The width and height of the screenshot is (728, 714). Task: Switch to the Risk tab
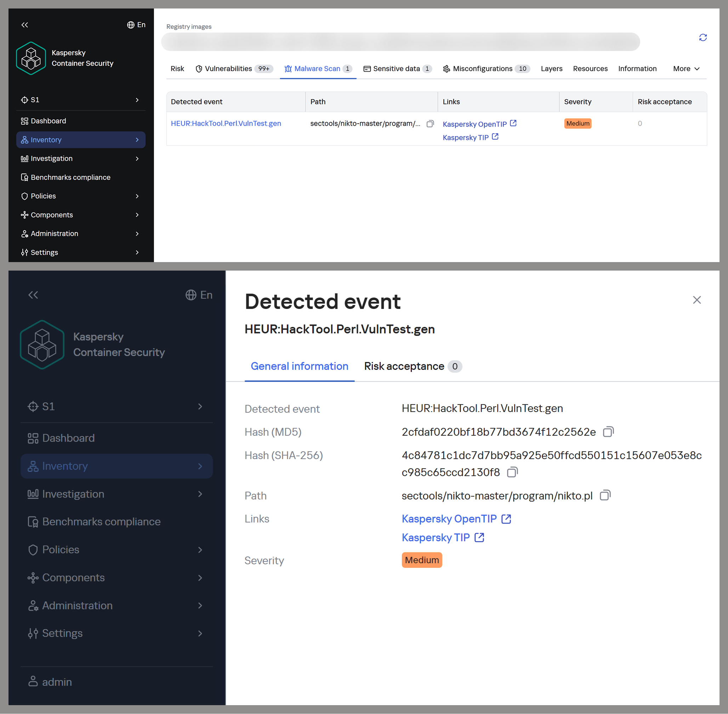click(177, 69)
